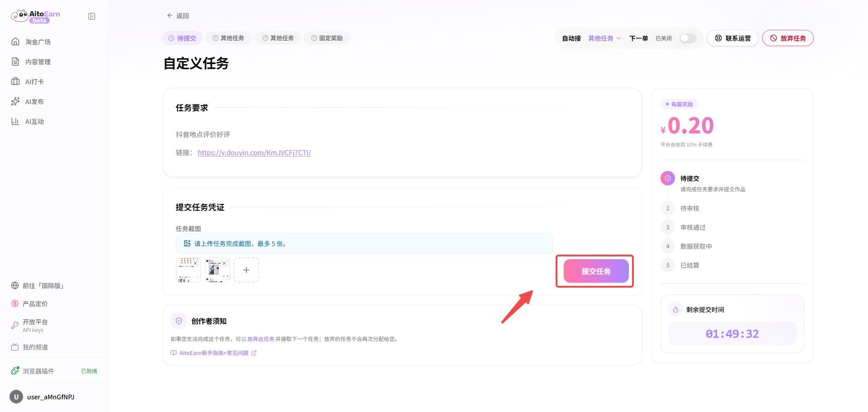
Task: Click the 提交任务凭证 section heading
Action: (x=200, y=208)
